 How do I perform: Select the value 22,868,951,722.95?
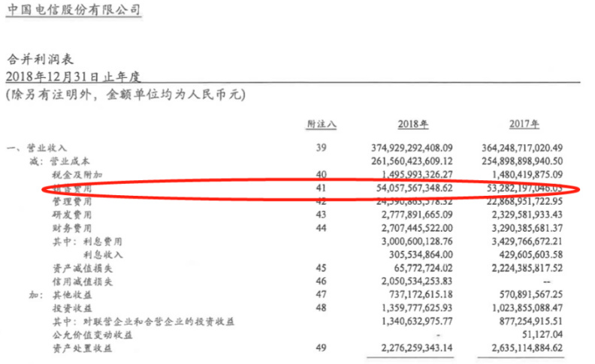point(525,201)
